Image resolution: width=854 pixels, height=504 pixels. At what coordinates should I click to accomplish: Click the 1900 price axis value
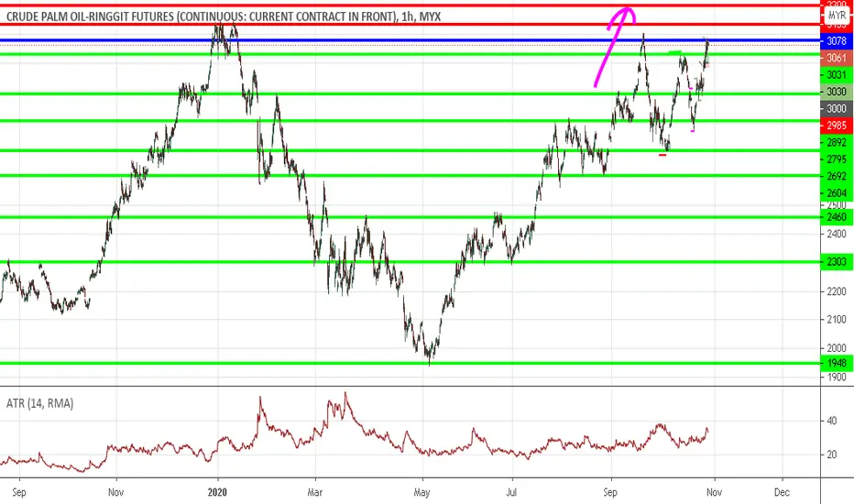coord(837,377)
